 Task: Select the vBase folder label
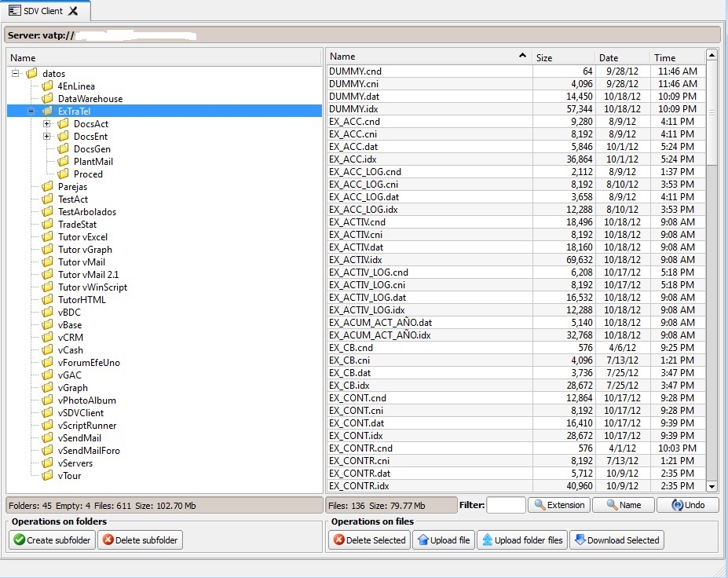point(70,324)
